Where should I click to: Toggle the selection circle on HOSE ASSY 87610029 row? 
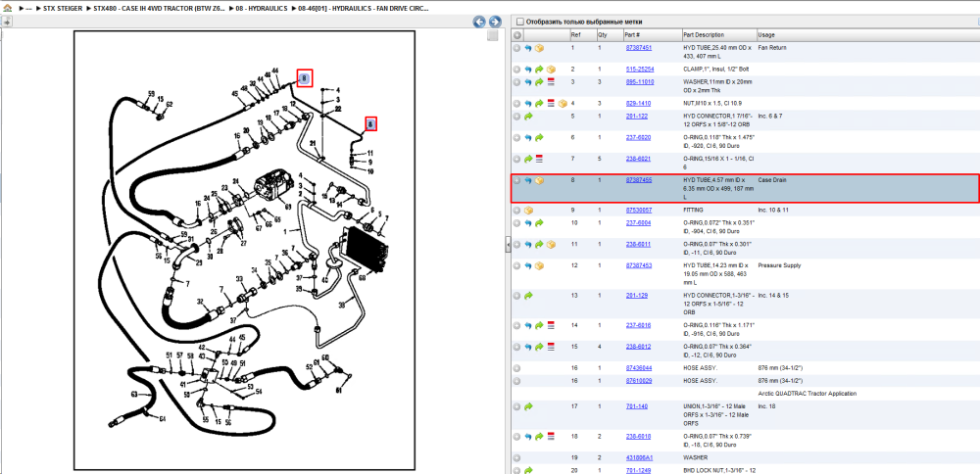click(516, 380)
